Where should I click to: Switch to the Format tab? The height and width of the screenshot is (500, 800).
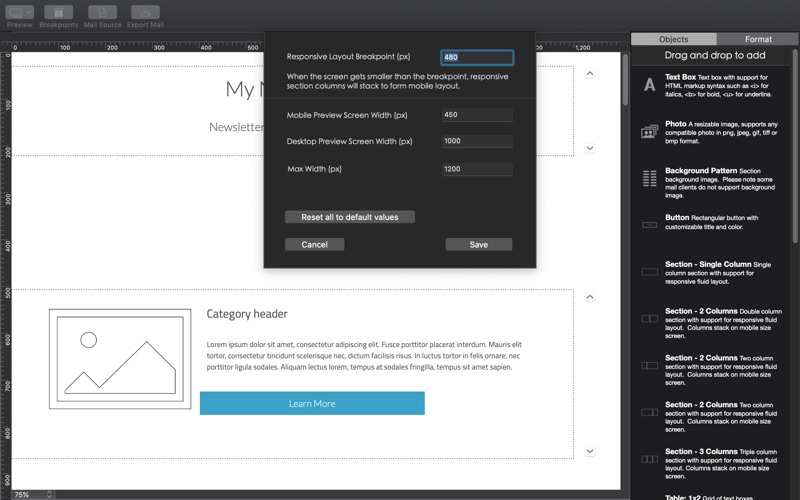[x=758, y=39]
